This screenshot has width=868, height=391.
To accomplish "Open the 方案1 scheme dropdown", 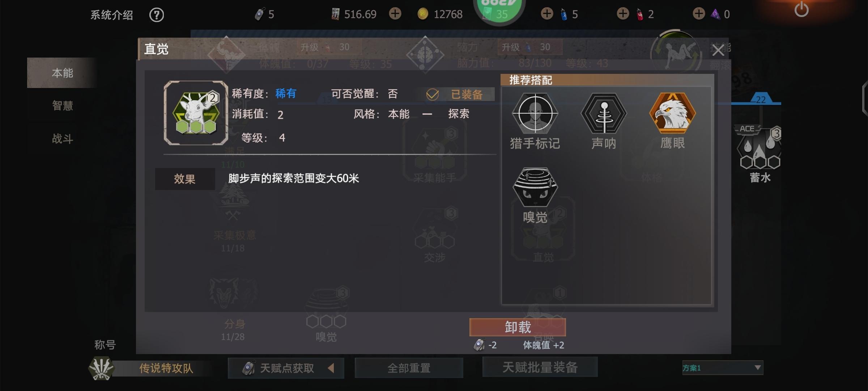I will [723, 368].
